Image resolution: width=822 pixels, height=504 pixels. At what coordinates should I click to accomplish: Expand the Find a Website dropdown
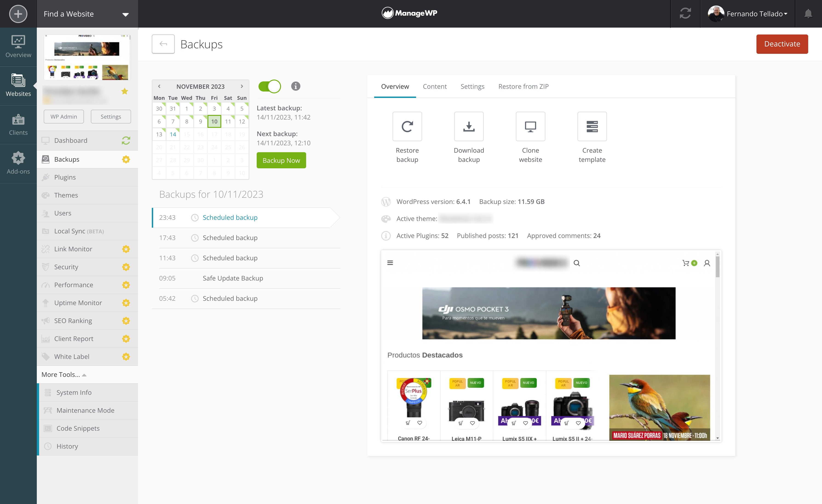125,14
